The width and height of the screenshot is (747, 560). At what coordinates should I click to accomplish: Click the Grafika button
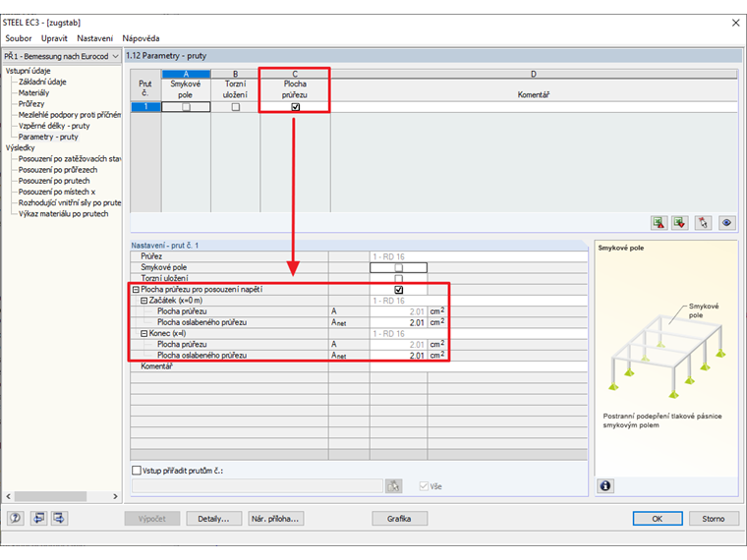pos(399,519)
